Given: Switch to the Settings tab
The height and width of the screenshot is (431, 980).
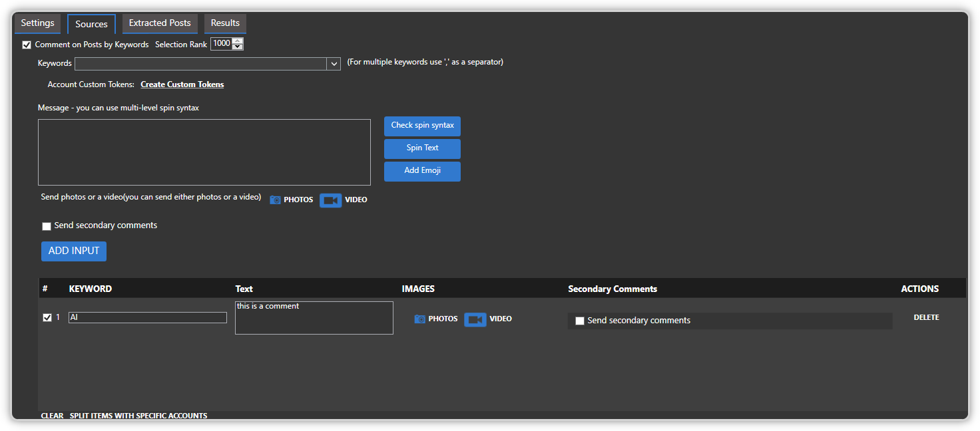Looking at the screenshot, I should tap(37, 23).
